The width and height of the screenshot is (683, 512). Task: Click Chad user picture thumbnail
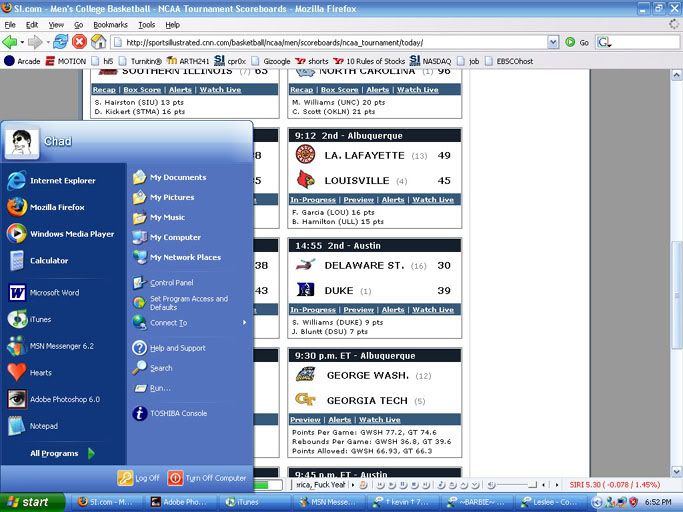coord(22,142)
